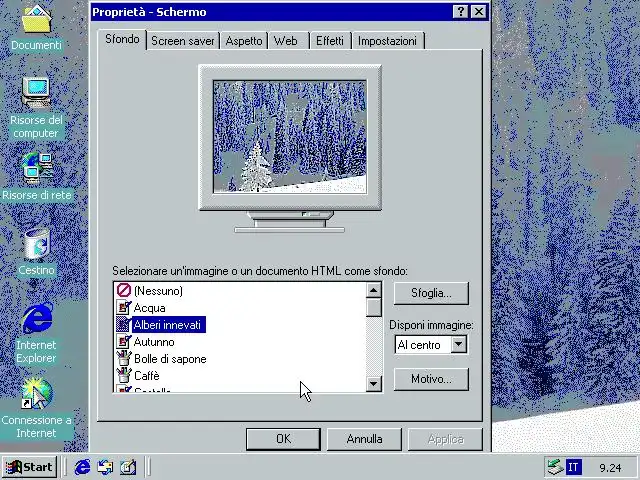Click the wallpaper list scroll up arrow

click(x=373, y=290)
